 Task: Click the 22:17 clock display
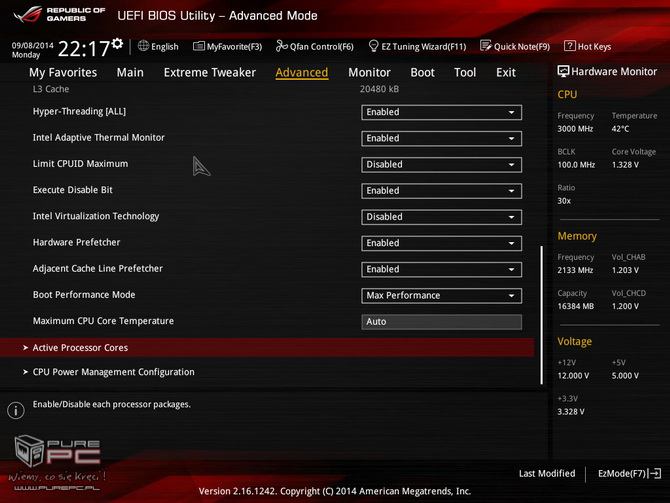pyautogui.click(x=84, y=49)
